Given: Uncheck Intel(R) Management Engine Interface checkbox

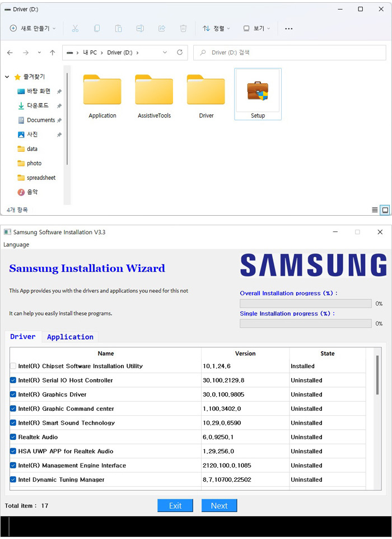Looking at the screenshot, I should (13, 466).
